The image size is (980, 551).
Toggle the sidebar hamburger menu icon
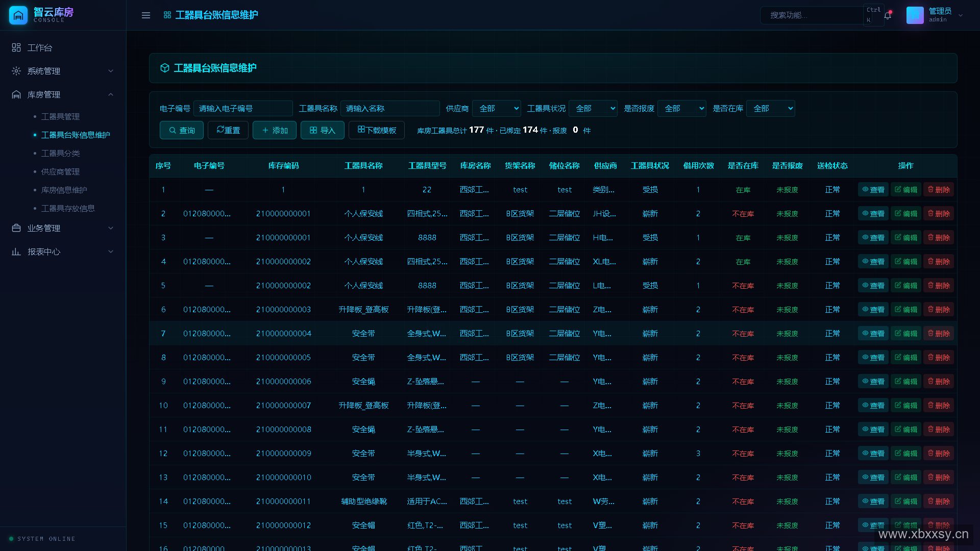click(146, 15)
